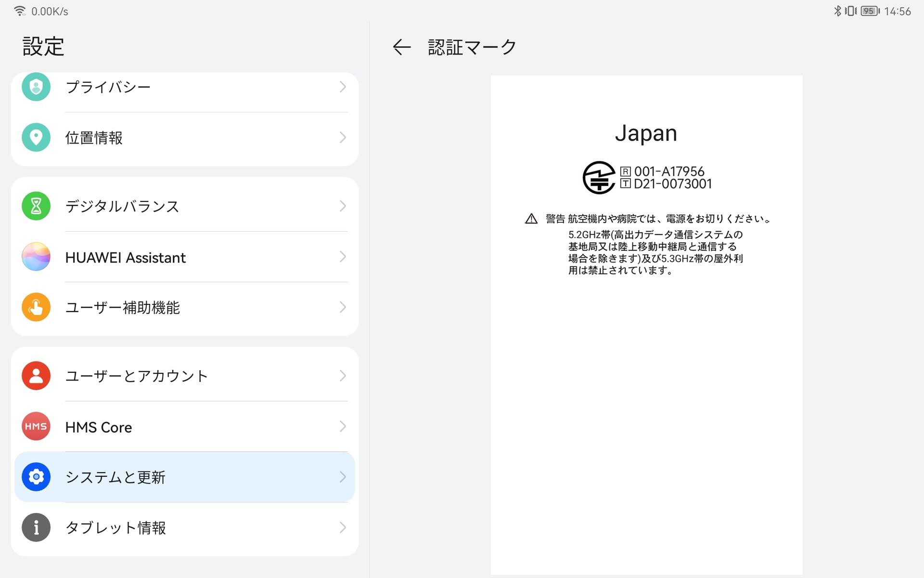This screenshot has height=578, width=924.
Task: Tap the orange hand ユーザー補助機能 icon
Action: (36, 307)
